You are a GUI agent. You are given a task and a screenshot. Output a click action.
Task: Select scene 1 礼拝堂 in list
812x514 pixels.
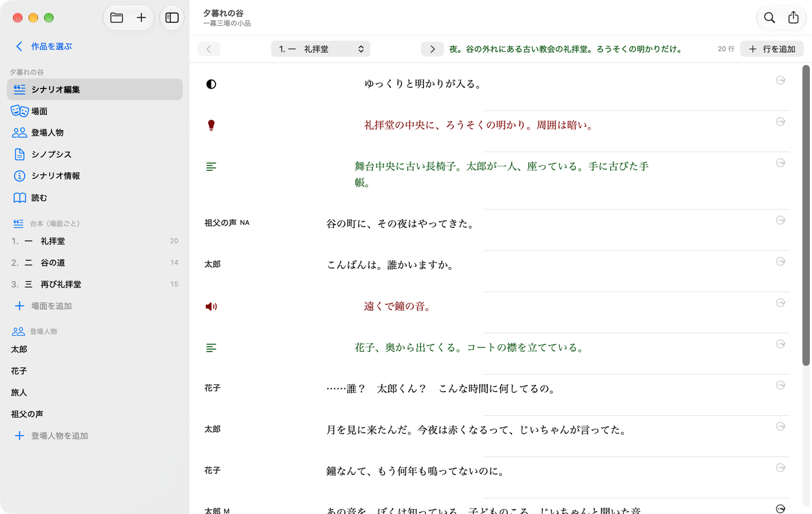pyautogui.click(x=95, y=241)
